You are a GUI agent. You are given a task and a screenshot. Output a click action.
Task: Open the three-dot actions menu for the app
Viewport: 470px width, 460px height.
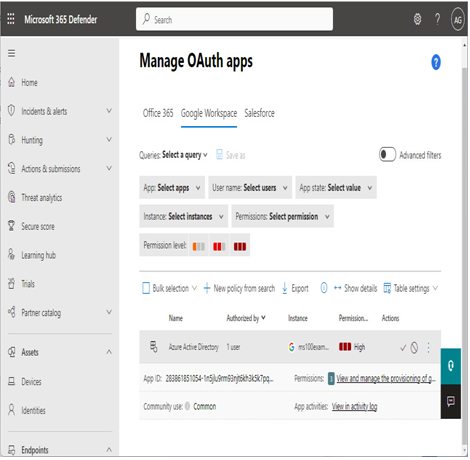pyautogui.click(x=428, y=348)
